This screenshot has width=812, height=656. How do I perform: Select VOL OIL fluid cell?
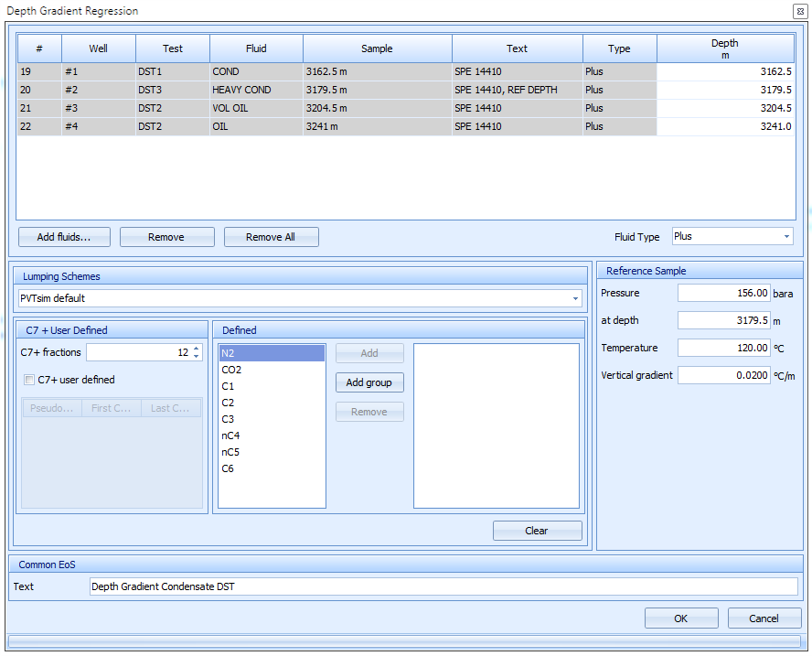click(x=256, y=108)
